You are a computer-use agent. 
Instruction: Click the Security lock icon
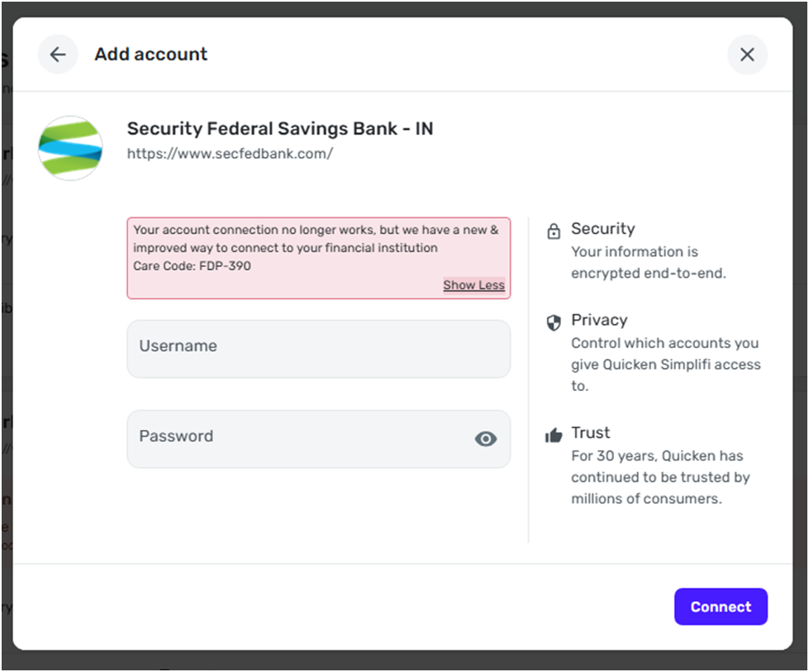554,231
